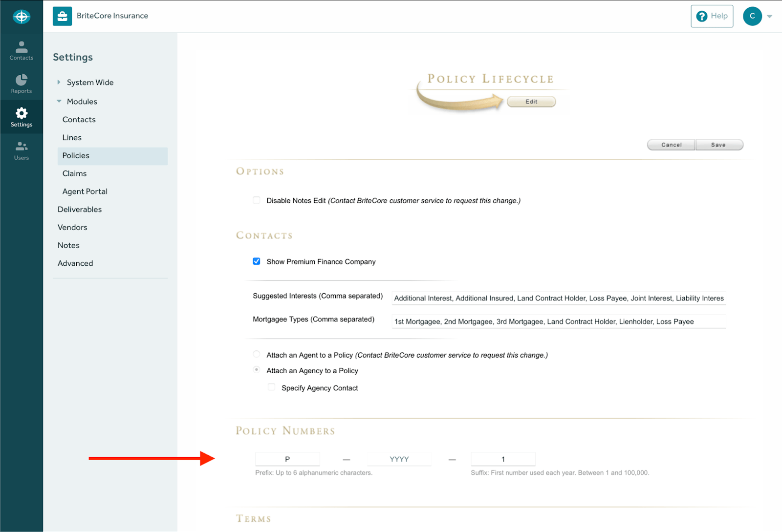Open Deliverables settings section
Screen dimensions: 782x532
tap(80, 210)
